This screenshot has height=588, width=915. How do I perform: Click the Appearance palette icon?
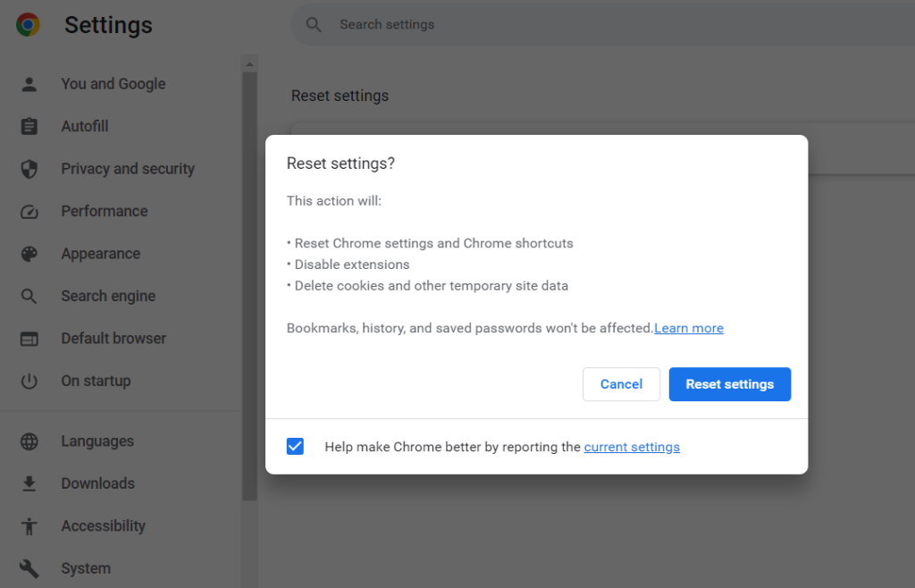click(x=29, y=254)
